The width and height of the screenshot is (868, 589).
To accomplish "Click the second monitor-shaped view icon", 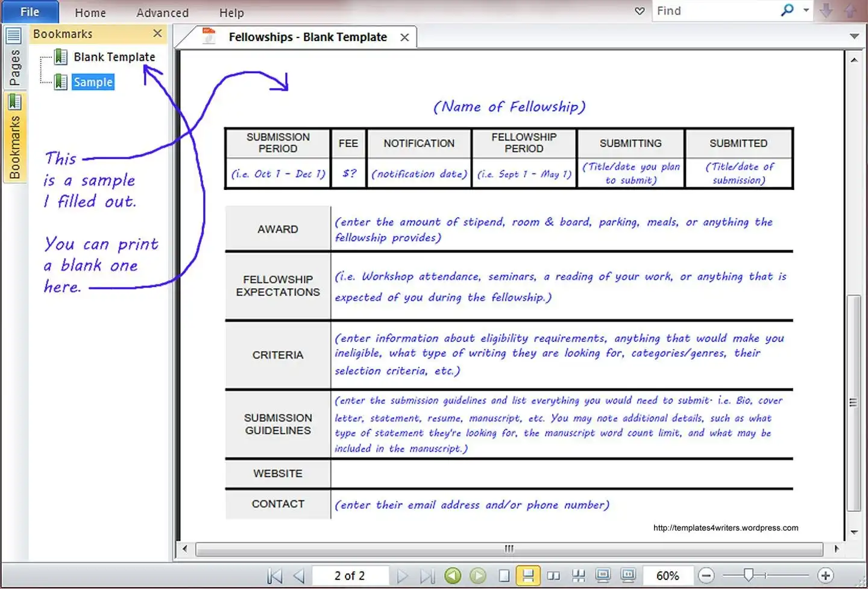I will (628, 576).
